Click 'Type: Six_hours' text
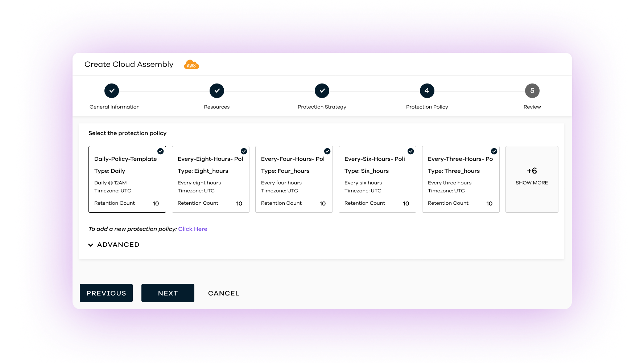The width and height of the screenshot is (644, 363). pos(366,171)
